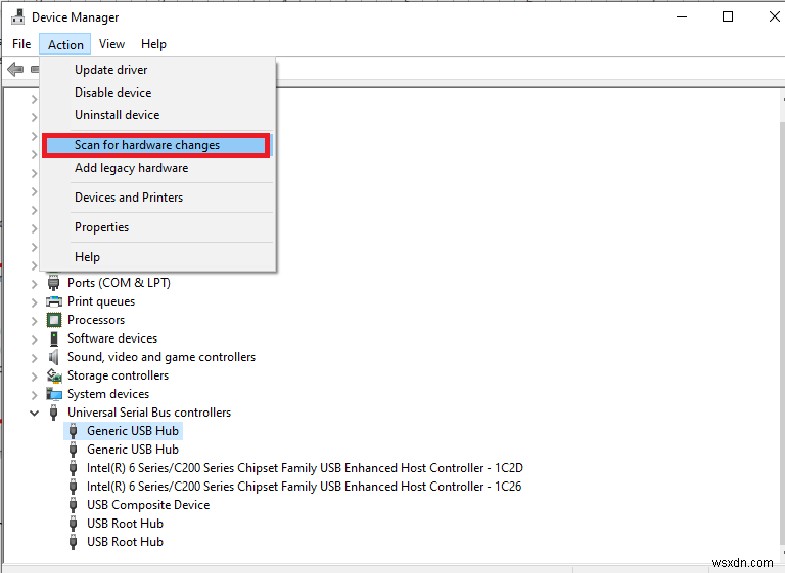Click USB icon of 1C26 host controller
785x573 pixels.
pos(74,486)
